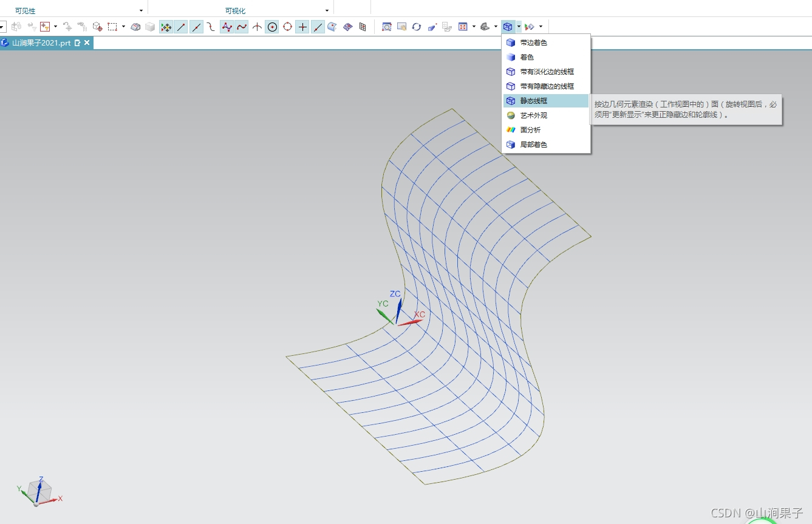Screen dimensions: 812x524
Task: Click the wireframe rendering style cube icon
Action: pos(508,27)
